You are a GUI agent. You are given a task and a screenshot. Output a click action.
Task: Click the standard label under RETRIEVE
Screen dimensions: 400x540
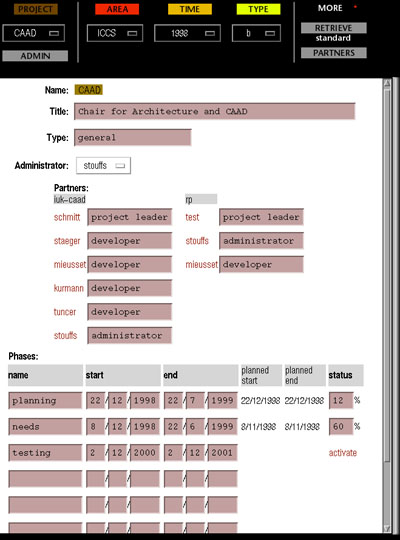tap(333, 38)
